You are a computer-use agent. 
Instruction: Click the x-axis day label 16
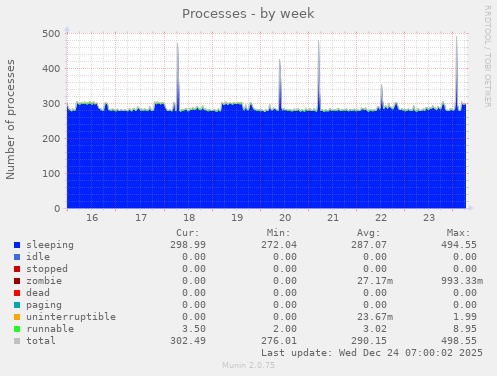pyautogui.click(x=92, y=218)
